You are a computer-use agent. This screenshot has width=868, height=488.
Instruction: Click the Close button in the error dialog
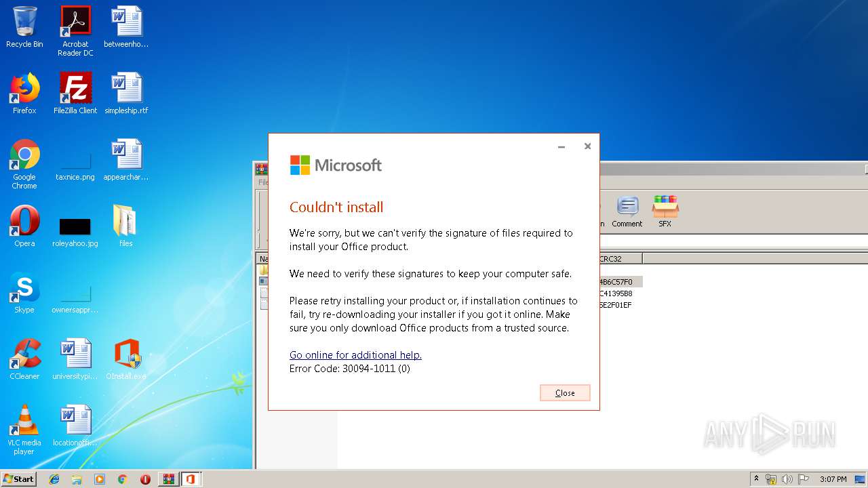pos(565,393)
